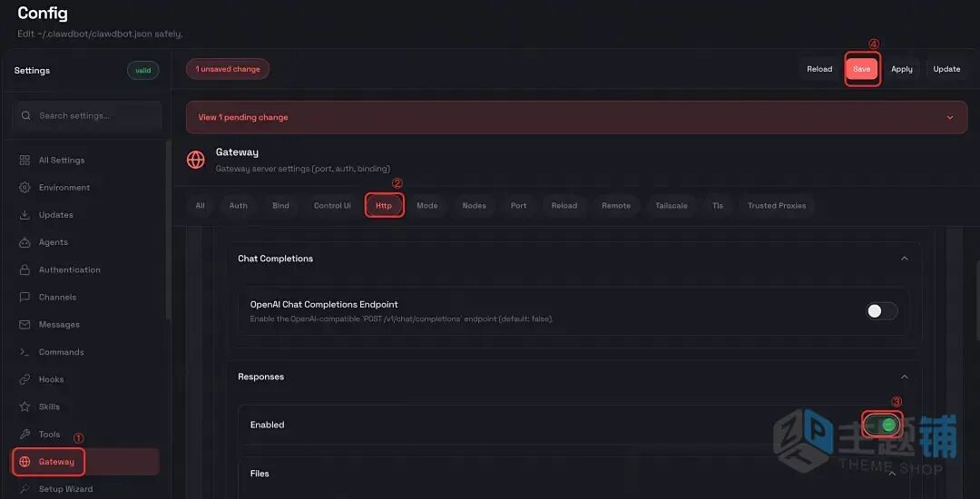980x499 pixels.
Task: Collapse the Chat Completions section
Action: tap(904, 259)
